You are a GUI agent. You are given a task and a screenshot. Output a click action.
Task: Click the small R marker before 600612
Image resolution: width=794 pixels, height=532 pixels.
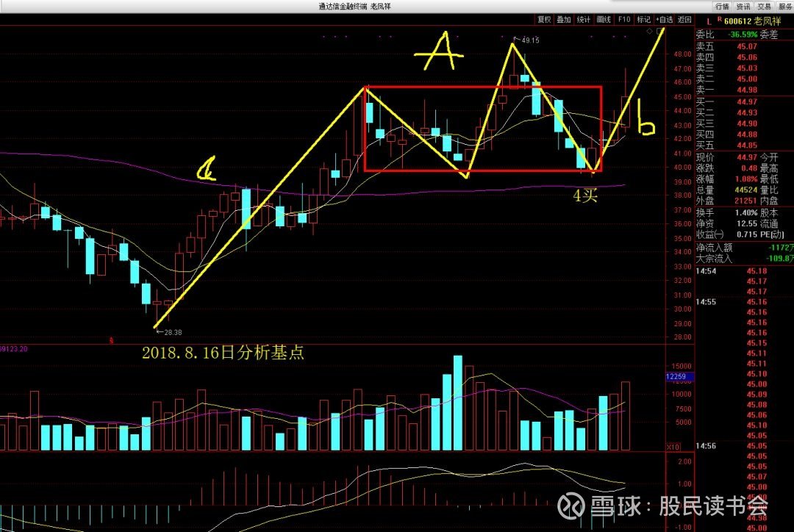[x=720, y=20]
